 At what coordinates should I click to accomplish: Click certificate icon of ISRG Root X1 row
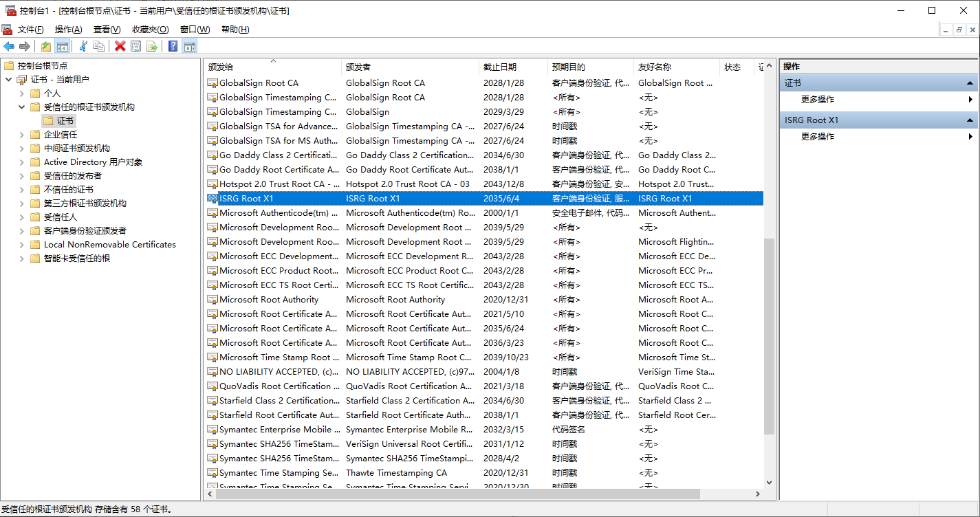213,198
